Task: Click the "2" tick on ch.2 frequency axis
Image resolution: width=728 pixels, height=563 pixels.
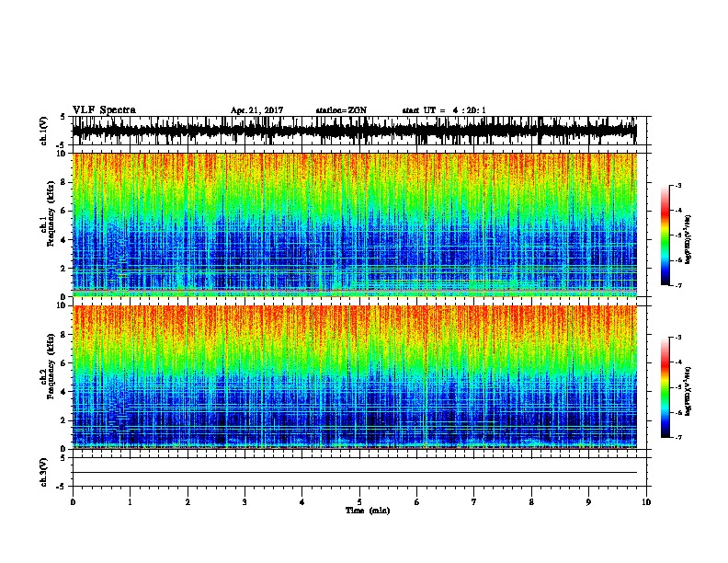Action: (63, 420)
